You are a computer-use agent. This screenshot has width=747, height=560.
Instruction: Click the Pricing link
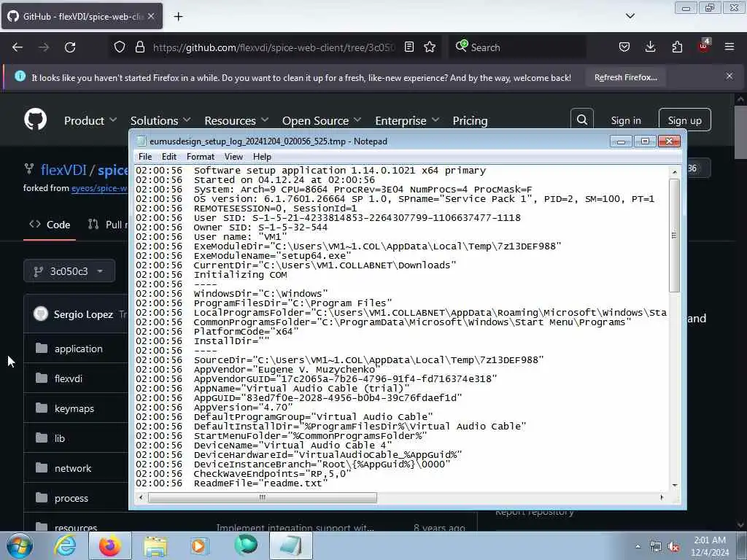[x=471, y=120]
